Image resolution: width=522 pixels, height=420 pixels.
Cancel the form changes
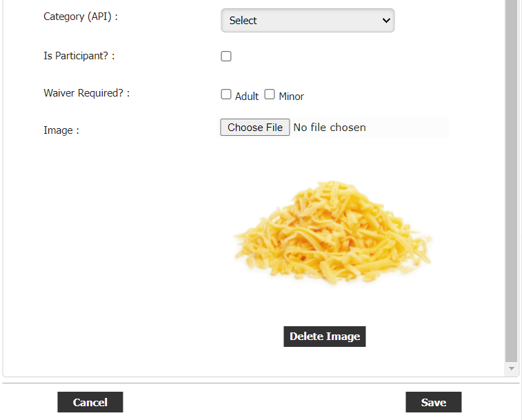(90, 403)
